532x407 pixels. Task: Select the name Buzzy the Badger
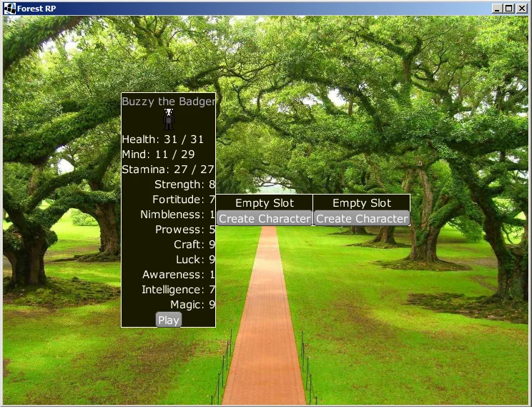pos(168,101)
